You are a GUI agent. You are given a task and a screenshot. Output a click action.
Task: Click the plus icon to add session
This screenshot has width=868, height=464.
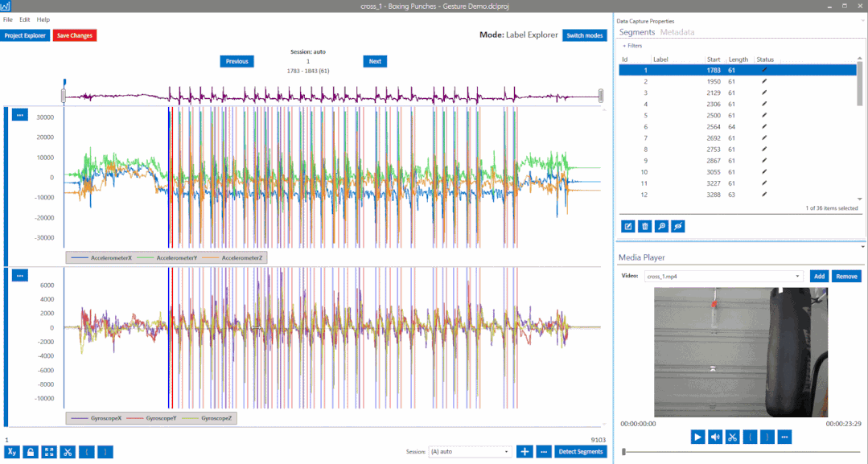click(x=525, y=452)
